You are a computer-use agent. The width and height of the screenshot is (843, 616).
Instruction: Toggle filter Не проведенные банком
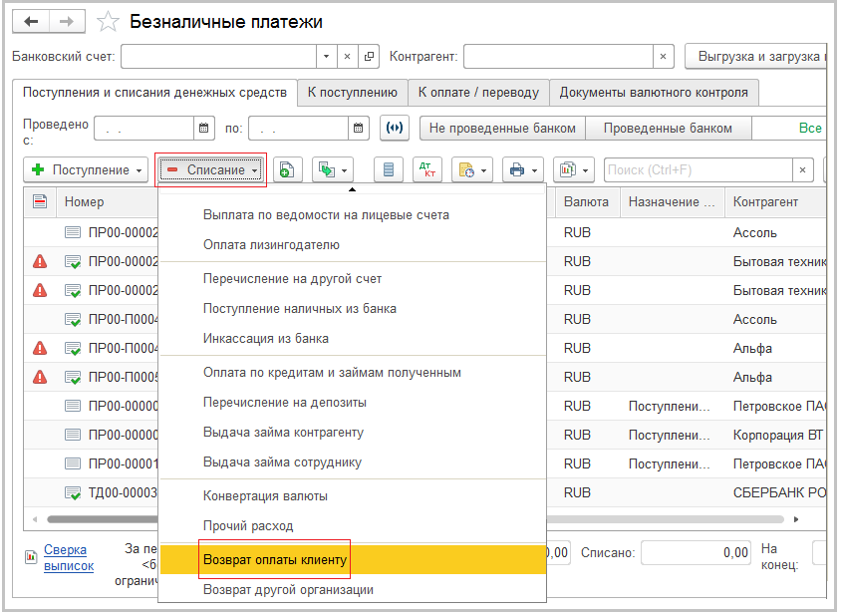502,128
